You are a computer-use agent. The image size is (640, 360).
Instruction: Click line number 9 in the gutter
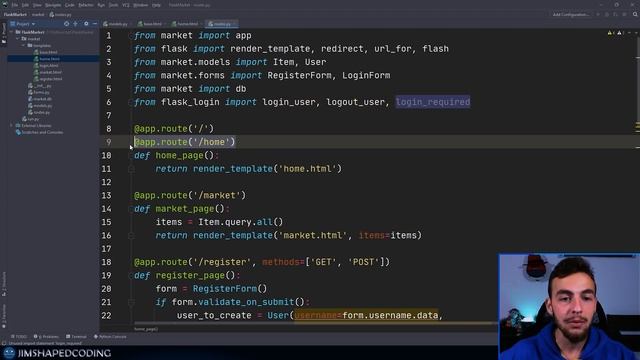pos(109,142)
